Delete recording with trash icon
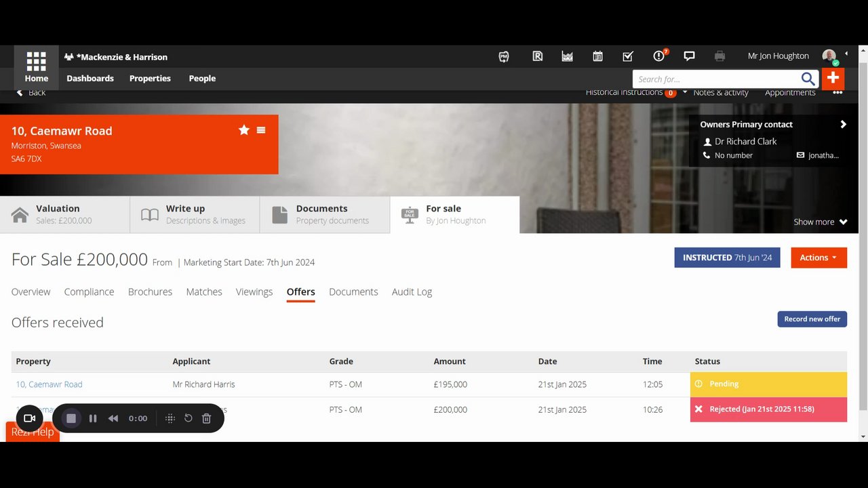Screen dimensions: 868x488 207,418
